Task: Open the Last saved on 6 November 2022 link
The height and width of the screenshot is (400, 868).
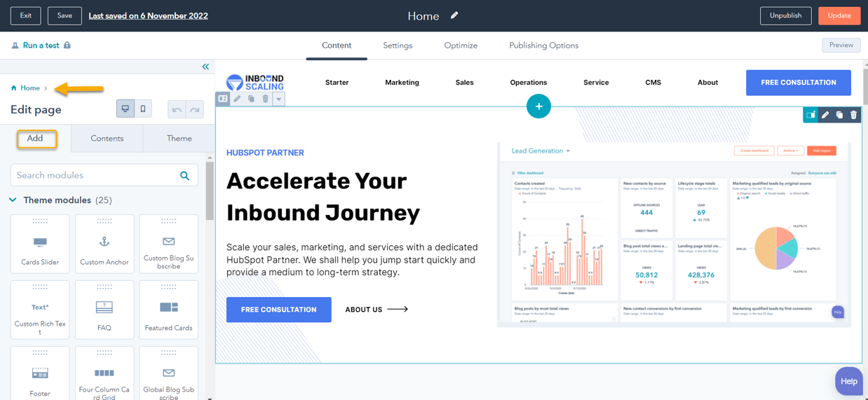Action: tap(148, 15)
